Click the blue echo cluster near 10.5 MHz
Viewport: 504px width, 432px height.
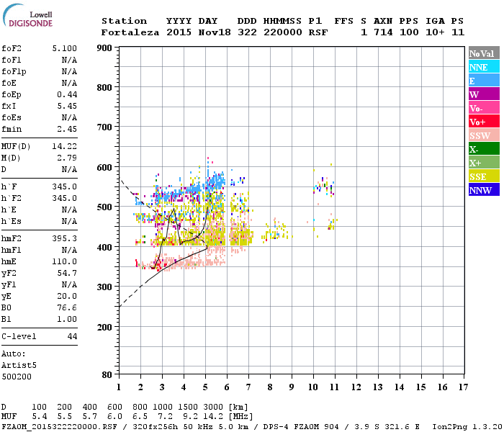324,186
